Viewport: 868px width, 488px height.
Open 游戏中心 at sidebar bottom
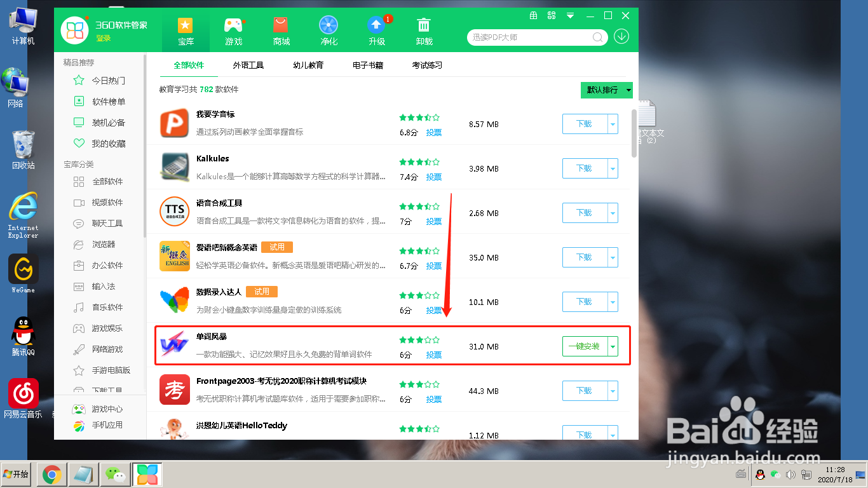click(98, 409)
